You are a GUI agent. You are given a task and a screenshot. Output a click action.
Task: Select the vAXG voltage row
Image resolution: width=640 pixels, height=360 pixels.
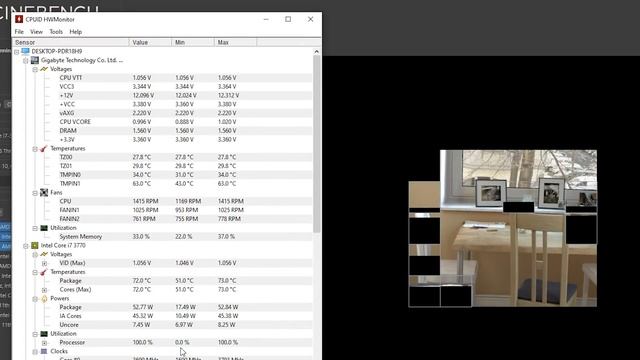click(162, 113)
